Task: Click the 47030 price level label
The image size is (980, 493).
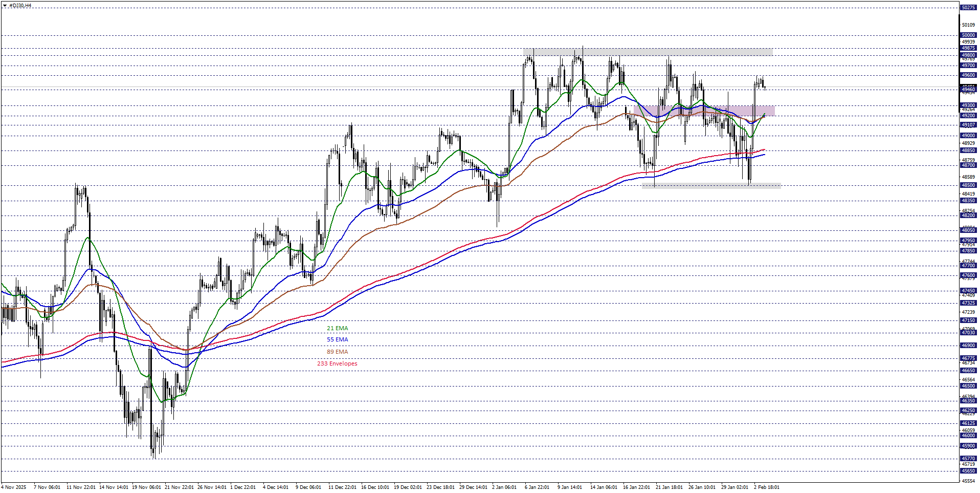Action: coord(968,333)
